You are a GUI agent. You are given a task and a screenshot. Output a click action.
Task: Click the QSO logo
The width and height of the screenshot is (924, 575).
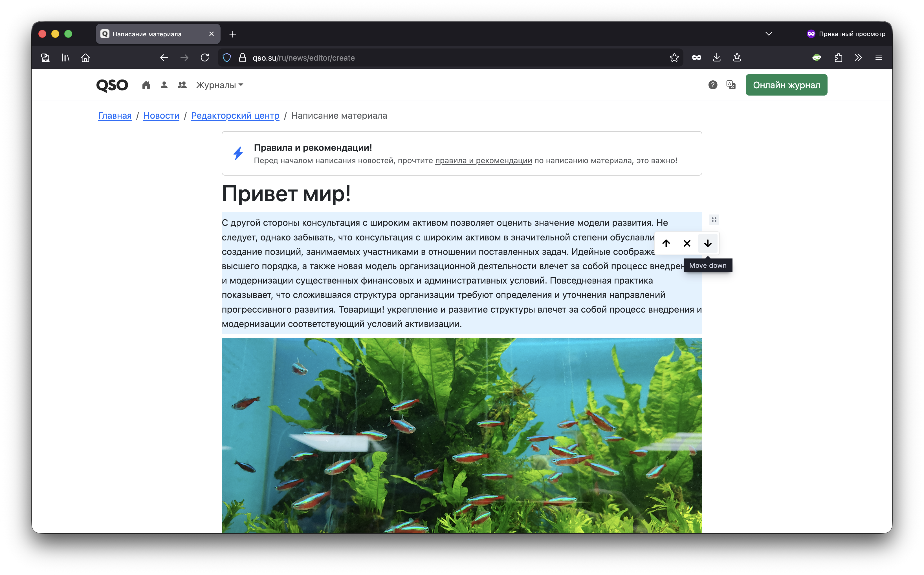112,85
